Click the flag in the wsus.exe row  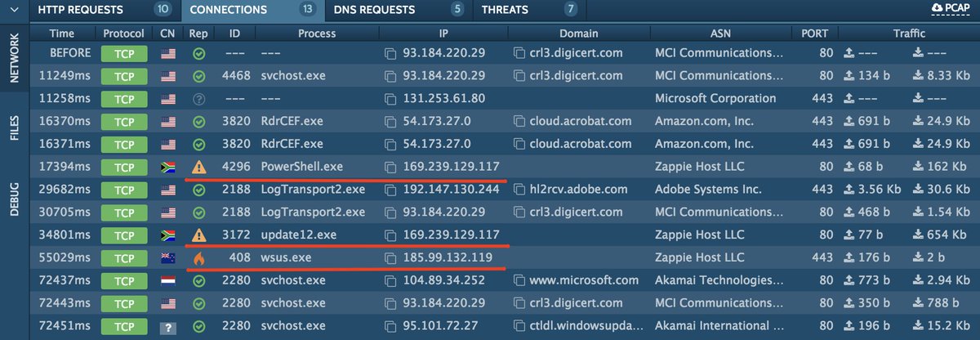pos(168,258)
